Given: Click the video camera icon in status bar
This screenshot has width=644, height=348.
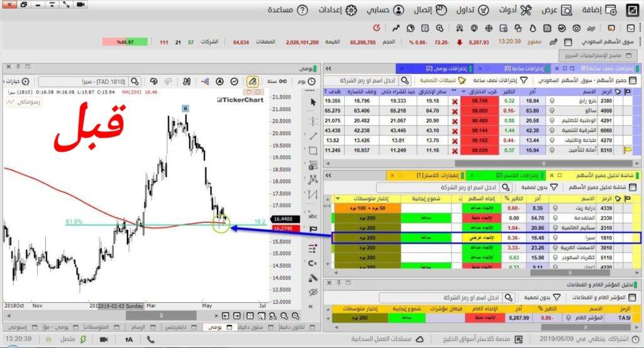Looking at the screenshot, I should pos(104,339).
